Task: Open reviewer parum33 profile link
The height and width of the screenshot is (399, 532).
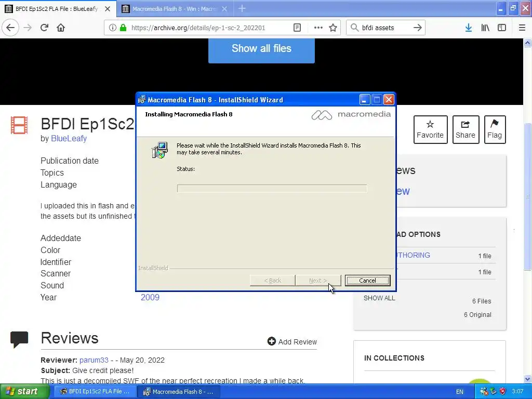Action: (94, 360)
